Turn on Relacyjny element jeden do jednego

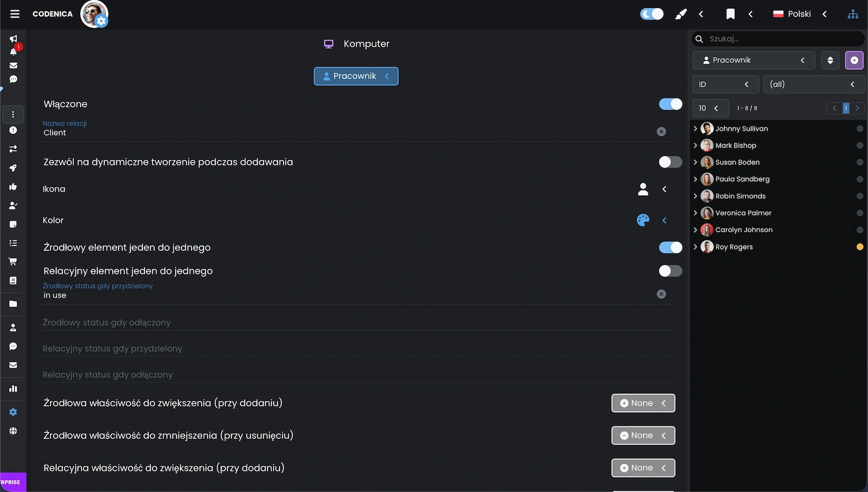(x=670, y=271)
